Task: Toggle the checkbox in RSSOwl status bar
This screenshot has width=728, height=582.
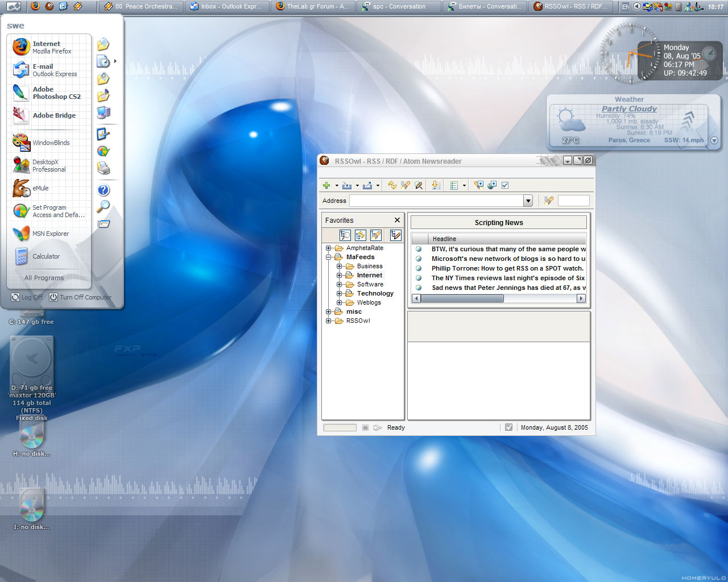Action: tap(508, 427)
